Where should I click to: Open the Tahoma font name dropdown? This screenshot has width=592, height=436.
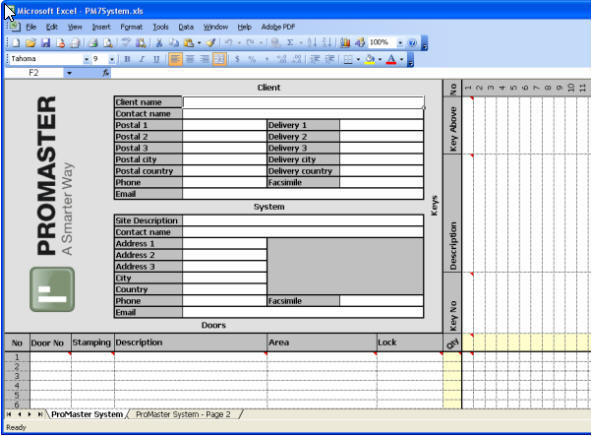(86, 59)
